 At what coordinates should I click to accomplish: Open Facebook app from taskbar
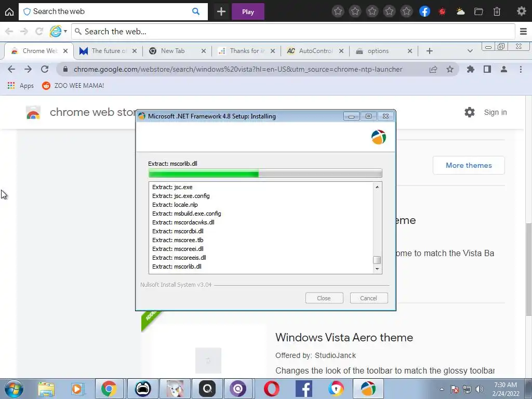[303, 389]
